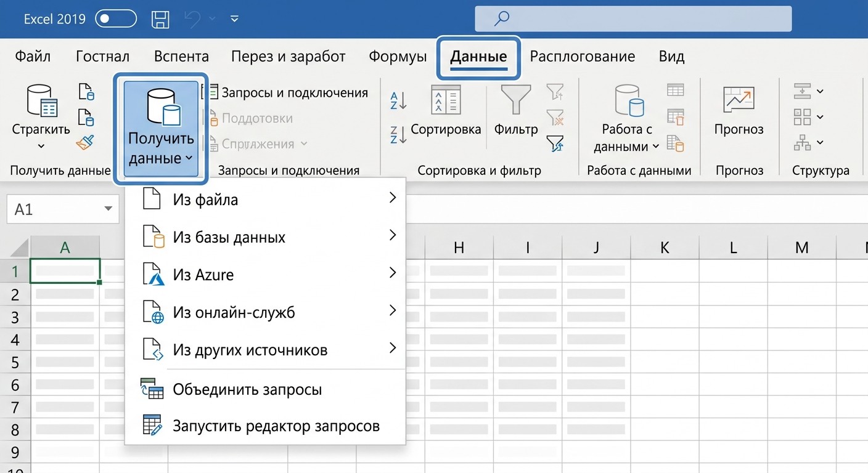Image resolution: width=868 pixels, height=473 pixels.
Task: Open the Файл tab
Action: pos(33,57)
